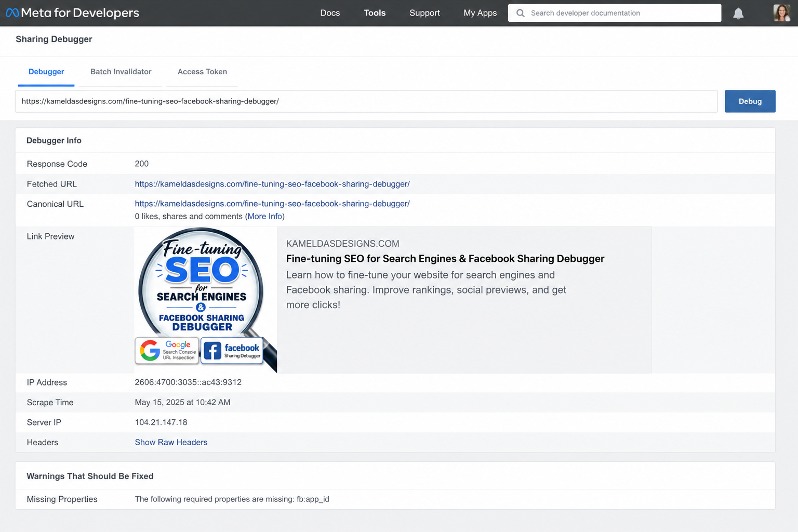Viewport: 798px width, 532px height.
Task: Click the Sharing Debugger page heading
Action: coord(54,39)
